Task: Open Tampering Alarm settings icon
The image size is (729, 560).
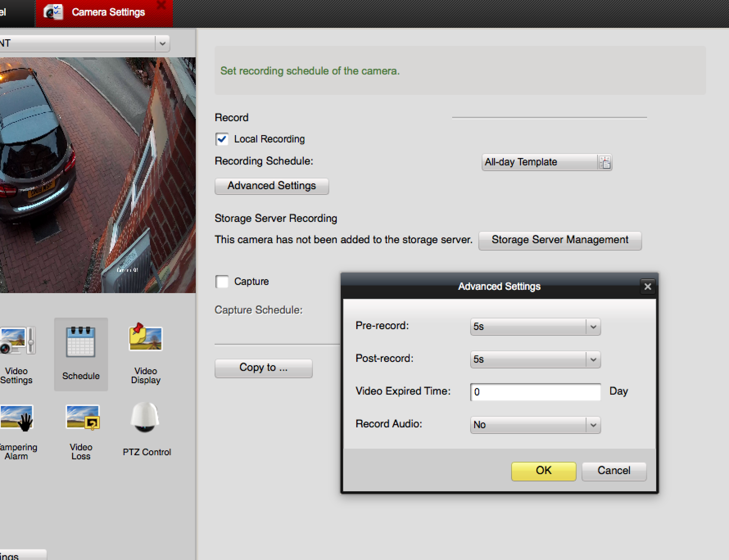Action: (x=16, y=418)
